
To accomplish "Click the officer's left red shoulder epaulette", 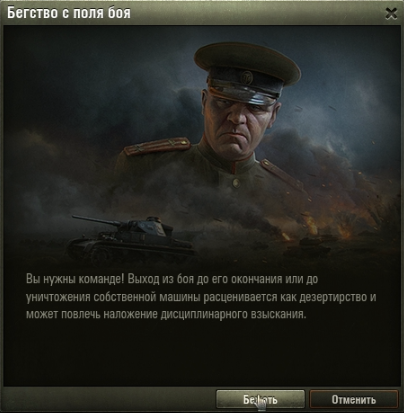I will (x=157, y=146).
